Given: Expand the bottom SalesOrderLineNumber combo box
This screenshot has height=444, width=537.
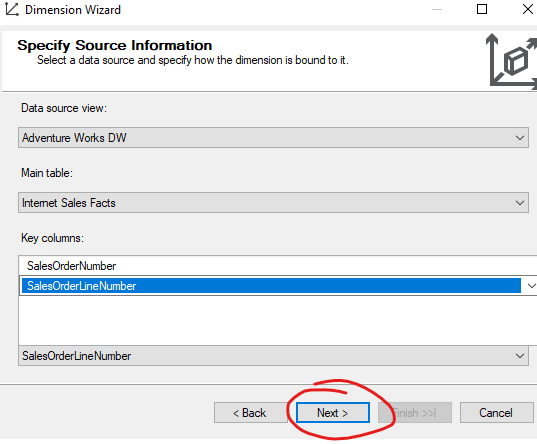Looking at the screenshot, I should [x=520, y=356].
